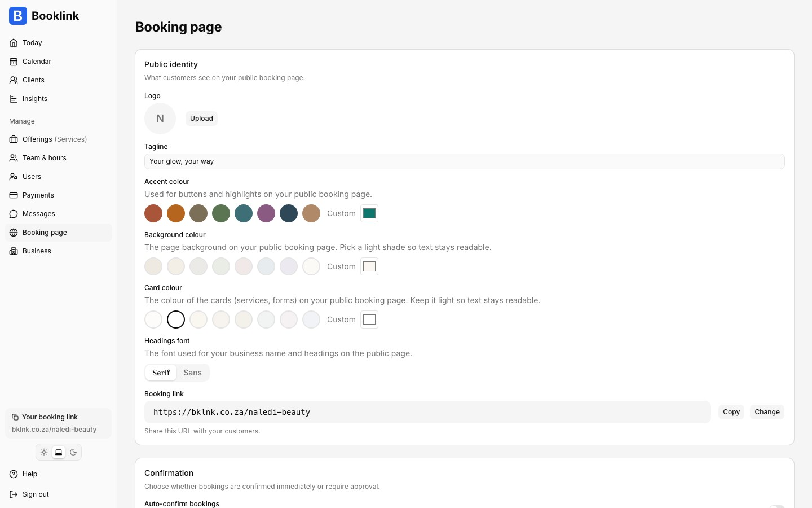Click Change booking link button
The width and height of the screenshot is (812, 508).
767,412
